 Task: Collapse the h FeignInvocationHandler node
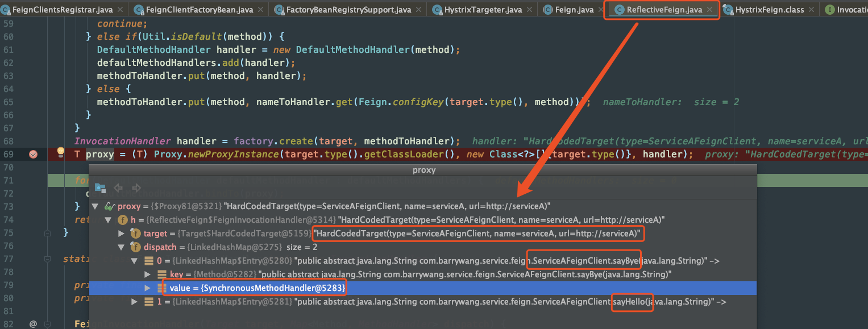click(x=108, y=220)
